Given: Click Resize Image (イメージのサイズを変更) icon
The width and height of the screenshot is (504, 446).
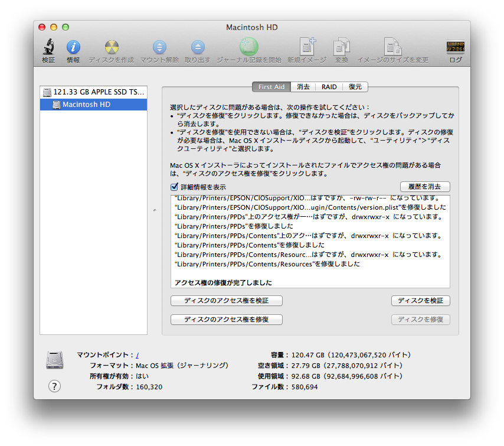Looking at the screenshot, I should pos(392,47).
